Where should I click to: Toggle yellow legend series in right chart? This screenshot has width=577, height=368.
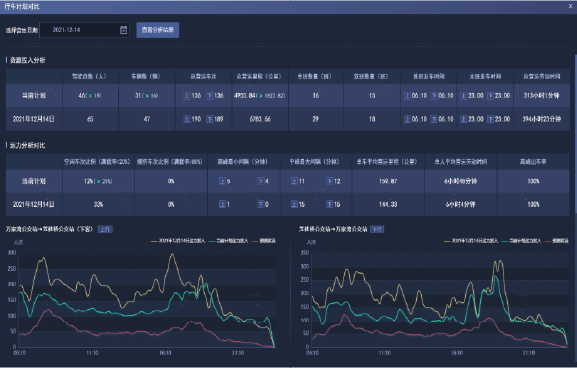tap(471, 241)
